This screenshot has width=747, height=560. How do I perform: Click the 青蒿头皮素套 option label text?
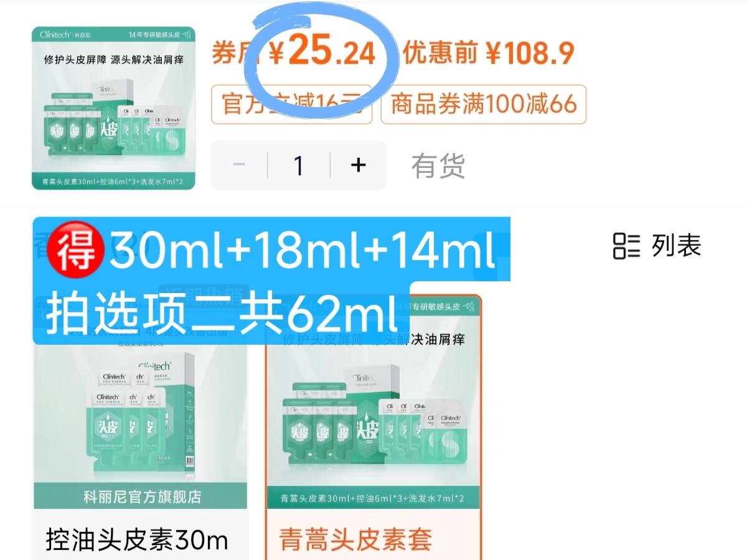click(355, 539)
